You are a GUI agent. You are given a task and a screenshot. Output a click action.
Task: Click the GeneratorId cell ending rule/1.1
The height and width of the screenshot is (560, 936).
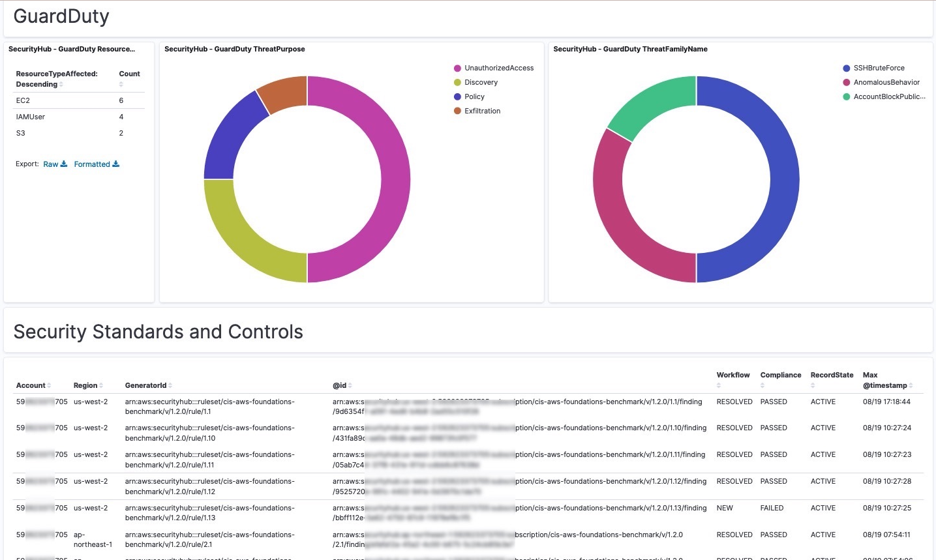209,407
